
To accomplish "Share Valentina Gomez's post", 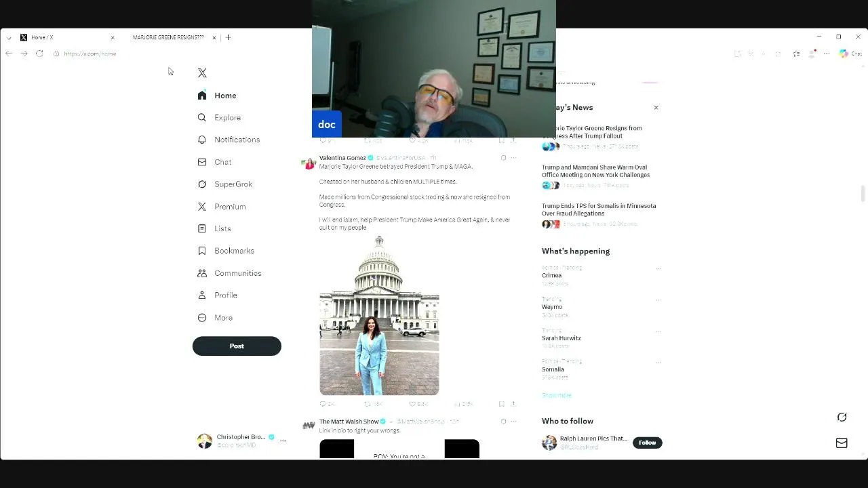I will tap(513, 404).
